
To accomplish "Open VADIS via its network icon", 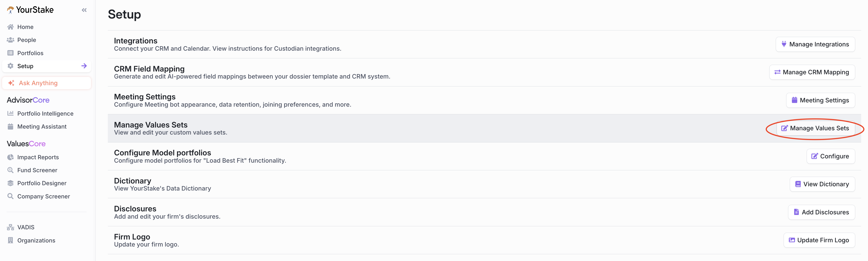I will pyautogui.click(x=10, y=227).
